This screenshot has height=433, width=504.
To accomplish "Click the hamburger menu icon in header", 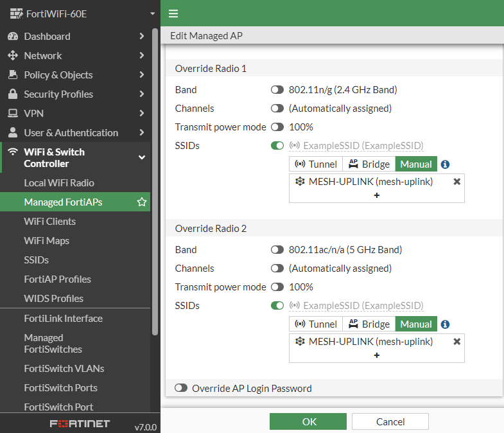I will 173,13.
